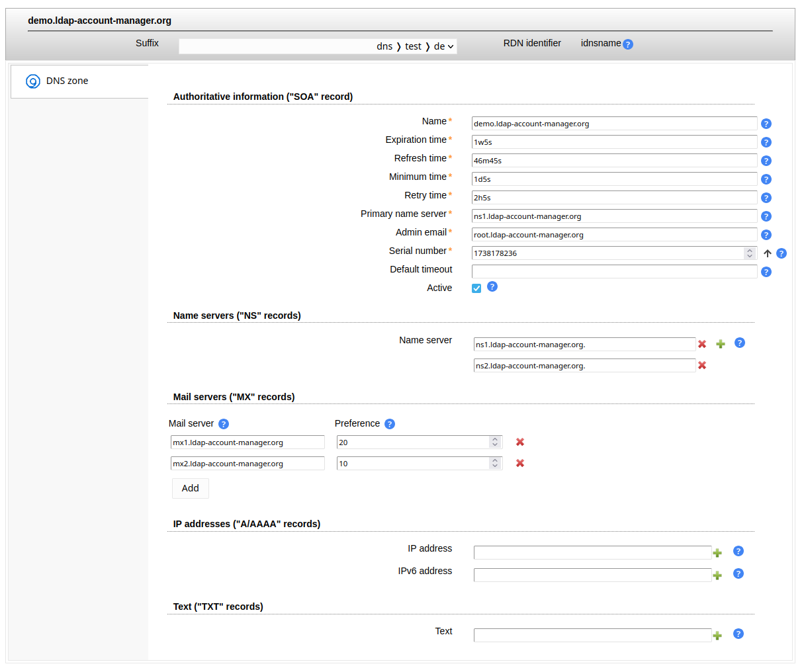
Task: Change mx1 preference using the spinner
Action: tap(495, 442)
